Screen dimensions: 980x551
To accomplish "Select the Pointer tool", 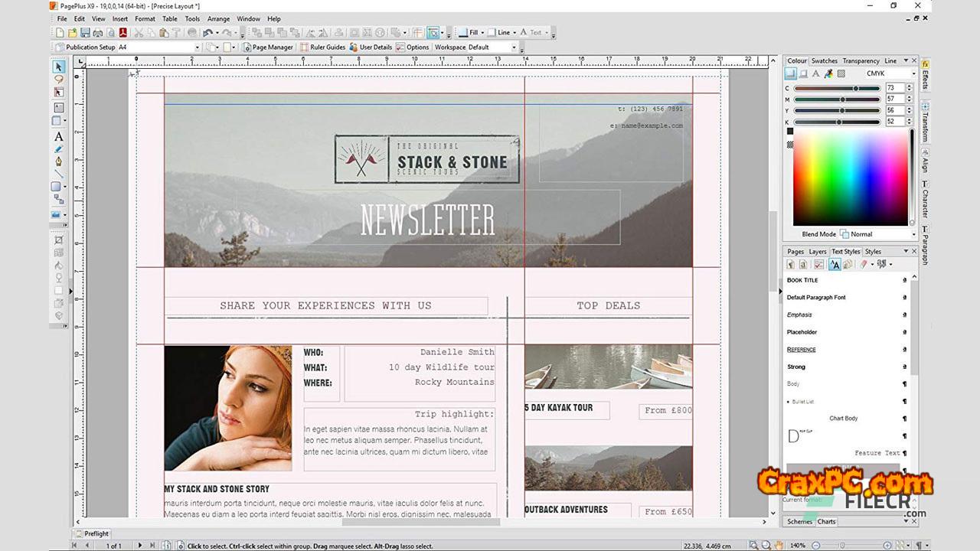I will pos(59,67).
